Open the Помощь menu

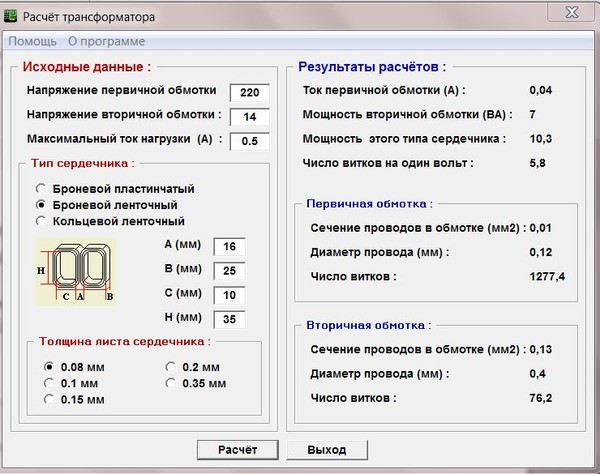click(33, 41)
